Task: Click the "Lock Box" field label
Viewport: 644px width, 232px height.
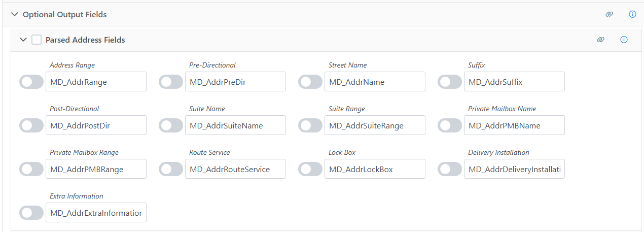Action: pos(342,152)
